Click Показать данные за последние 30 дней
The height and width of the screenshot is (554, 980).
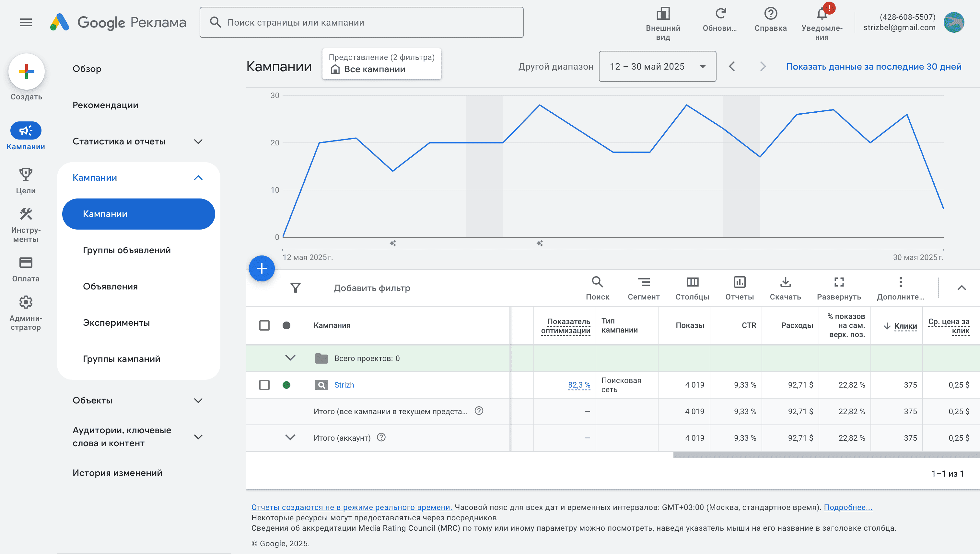873,67
